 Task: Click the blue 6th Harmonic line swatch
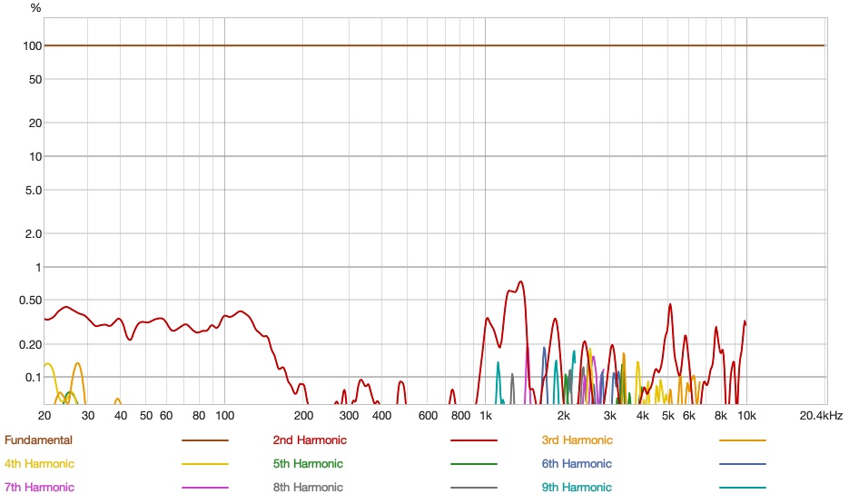(743, 464)
